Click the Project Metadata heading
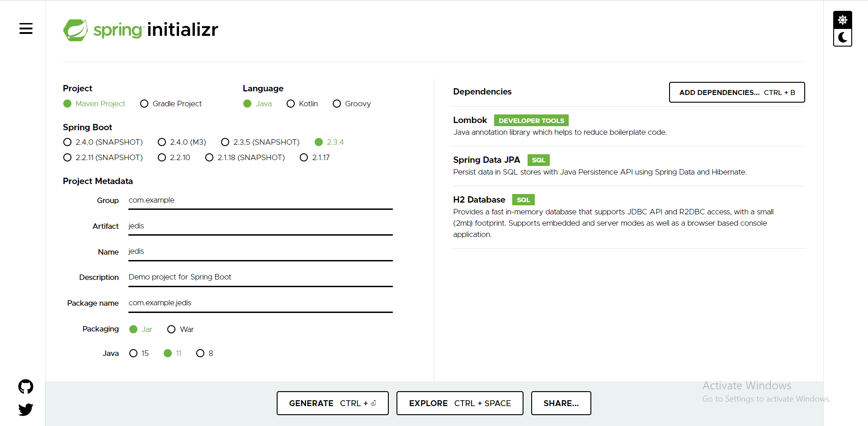This screenshot has width=868, height=426. 98,181
